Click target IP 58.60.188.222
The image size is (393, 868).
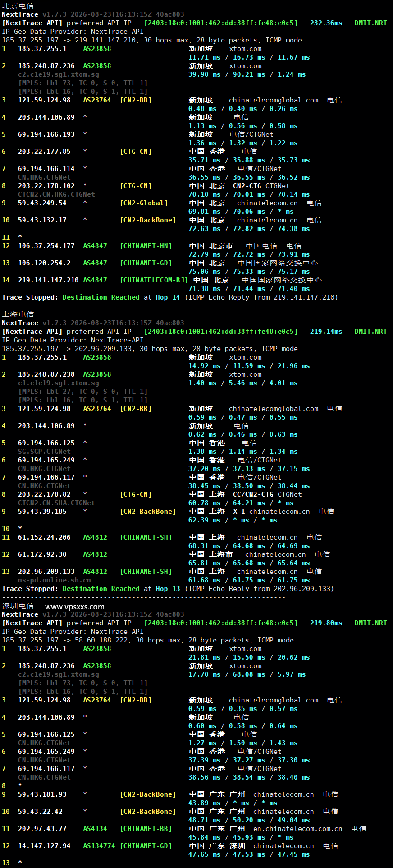[x=101, y=640]
